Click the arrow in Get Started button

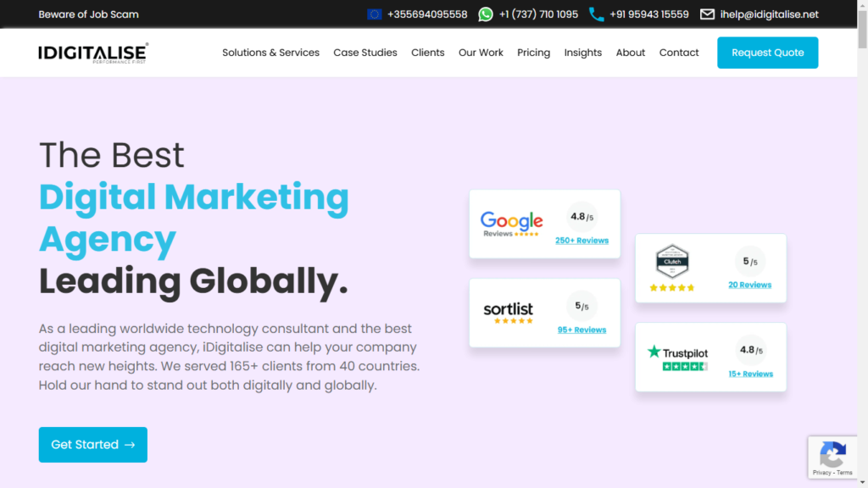click(130, 445)
